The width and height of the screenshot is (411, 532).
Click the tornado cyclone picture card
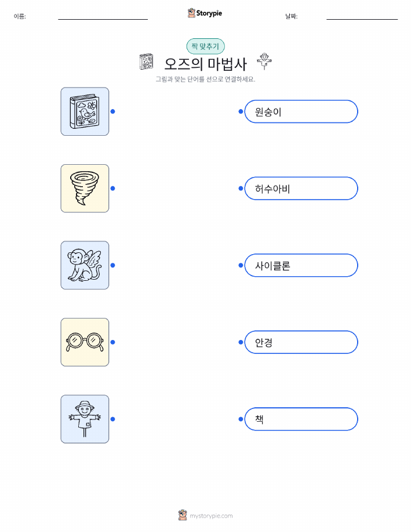85,189
